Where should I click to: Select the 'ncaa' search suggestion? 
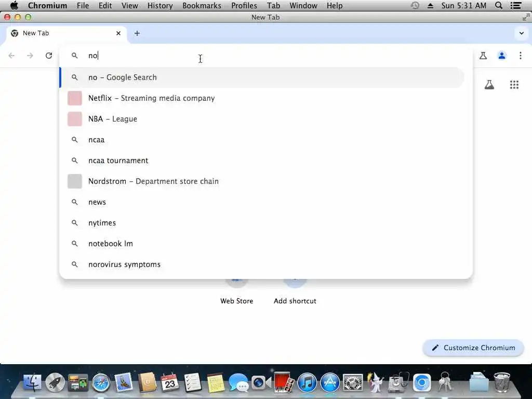point(262,140)
